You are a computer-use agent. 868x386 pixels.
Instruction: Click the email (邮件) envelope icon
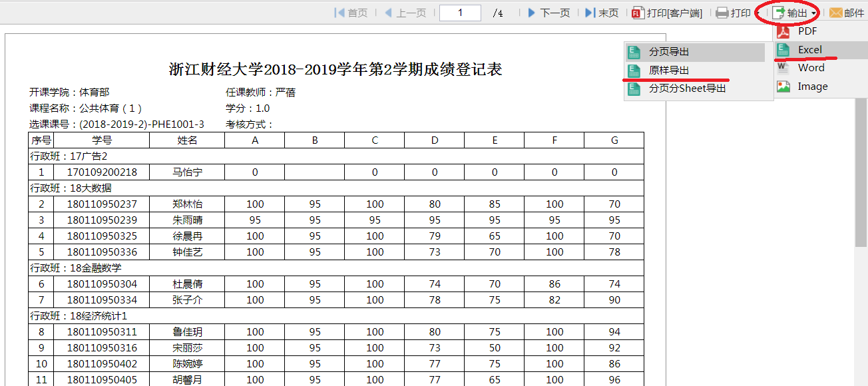click(835, 13)
